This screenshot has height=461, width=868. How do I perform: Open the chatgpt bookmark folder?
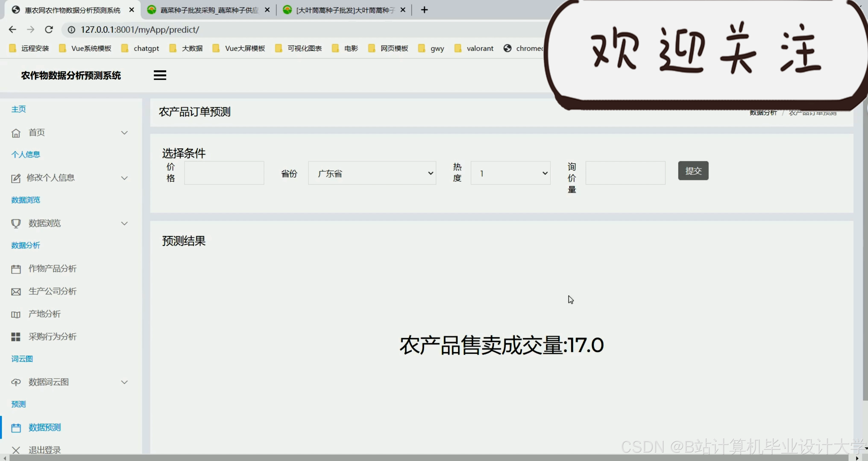[146, 48]
